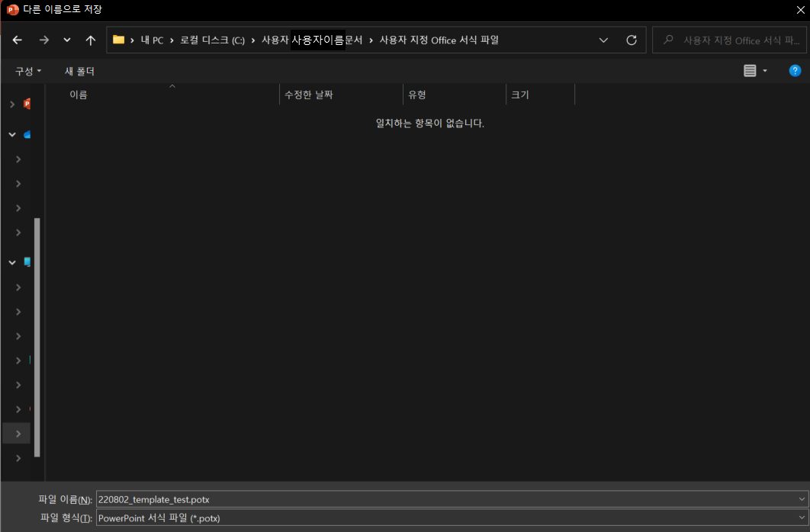
Task: Go up one folder level
Action: tap(91, 40)
